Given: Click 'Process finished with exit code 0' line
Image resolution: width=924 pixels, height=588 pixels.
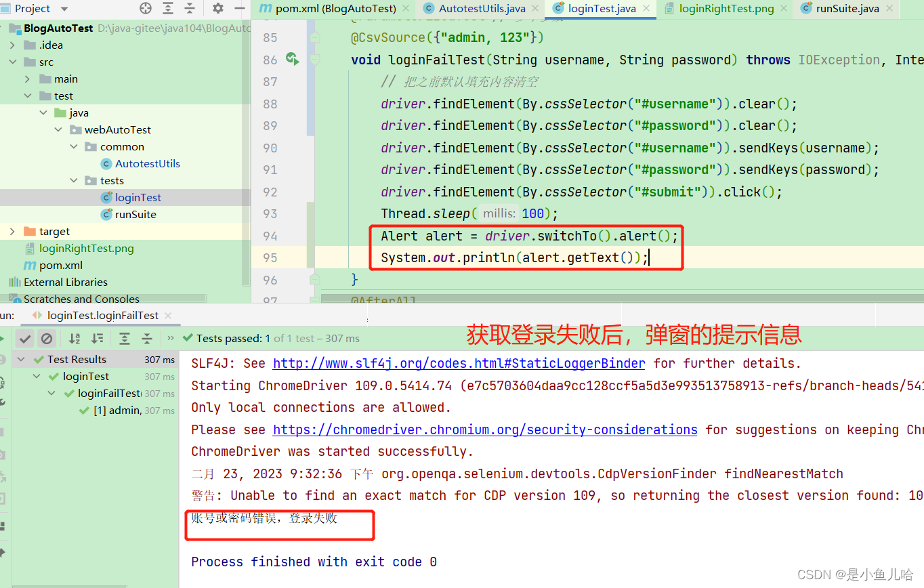Looking at the screenshot, I should click(x=314, y=562).
